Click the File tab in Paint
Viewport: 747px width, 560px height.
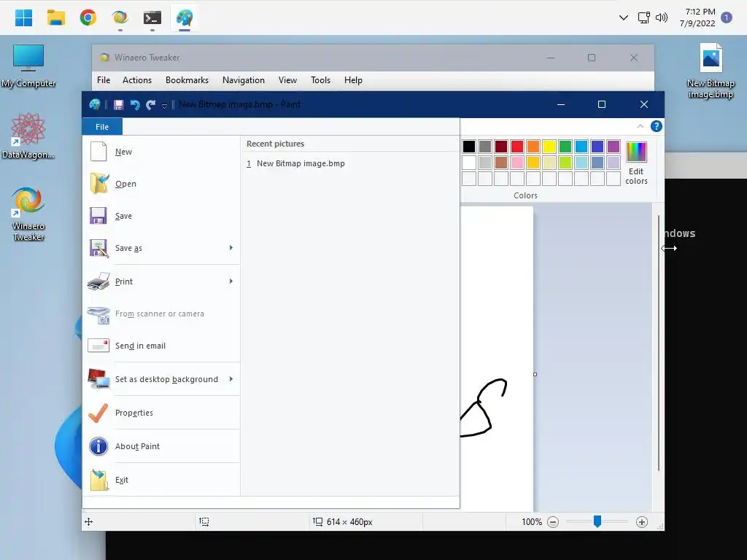click(102, 127)
